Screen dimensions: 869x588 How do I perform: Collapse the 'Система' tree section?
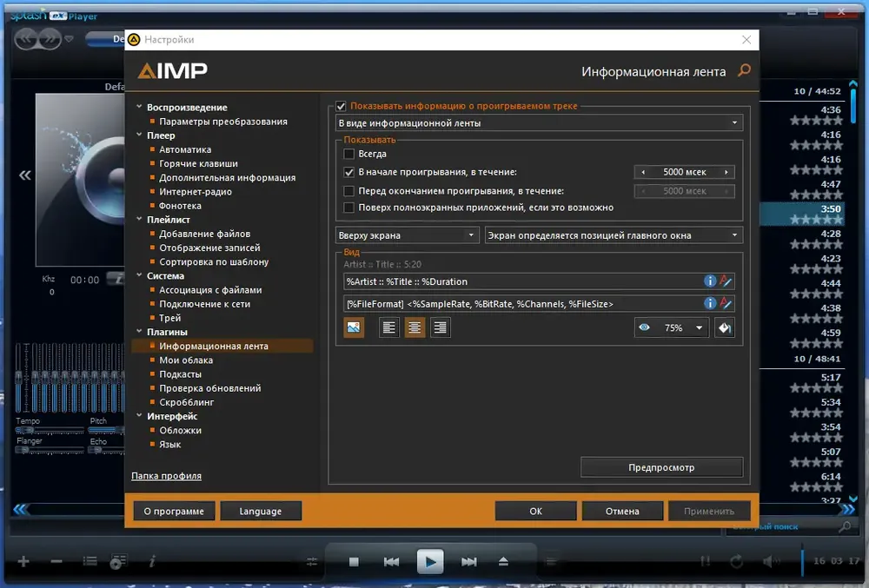point(139,274)
